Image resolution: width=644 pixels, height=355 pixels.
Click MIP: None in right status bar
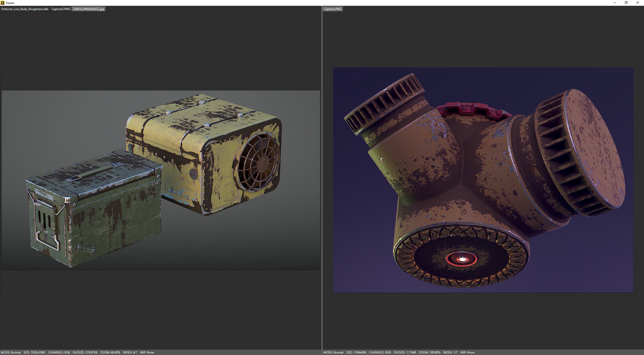tap(467, 352)
